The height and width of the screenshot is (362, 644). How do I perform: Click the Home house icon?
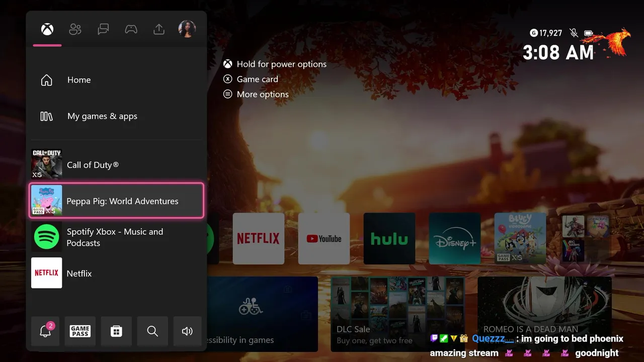coord(46,80)
